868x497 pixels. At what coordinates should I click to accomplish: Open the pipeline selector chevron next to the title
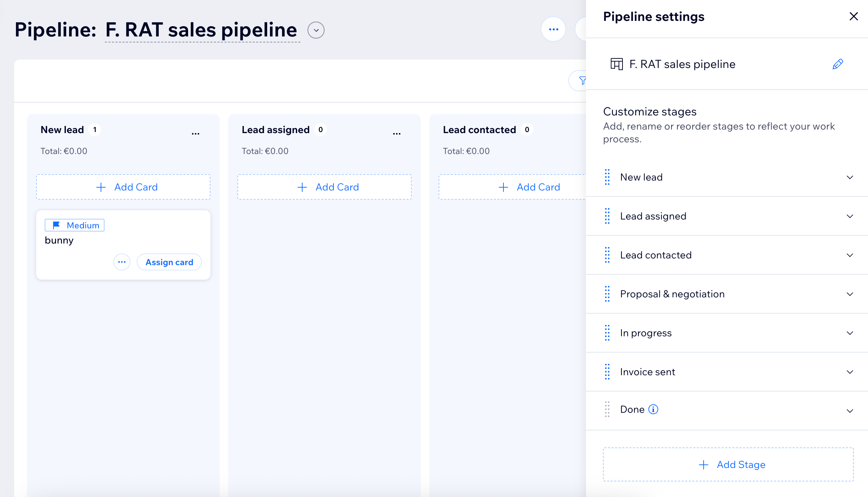pos(315,30)
